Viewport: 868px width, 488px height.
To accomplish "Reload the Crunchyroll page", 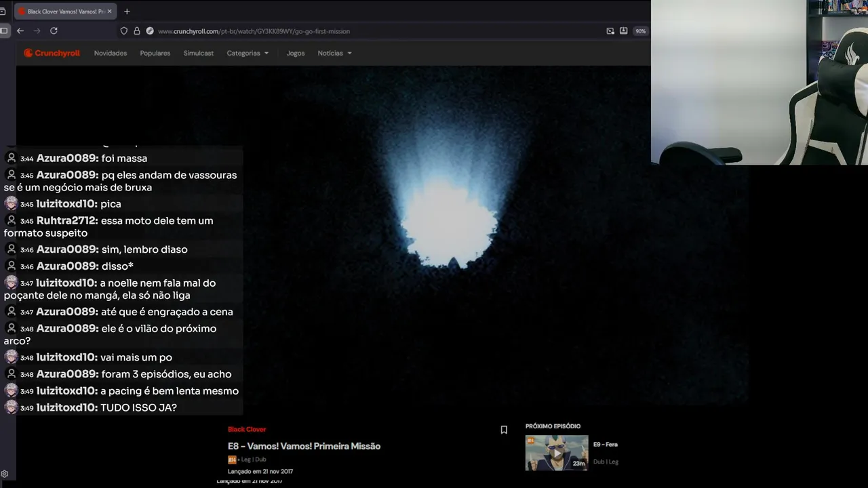I will click(x=54, y=30).
